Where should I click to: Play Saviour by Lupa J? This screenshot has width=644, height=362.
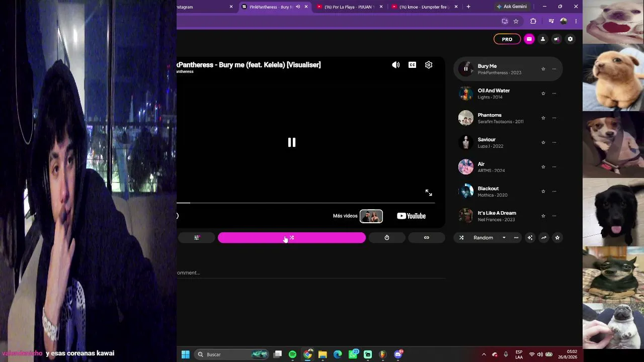(x=466, y=142)
